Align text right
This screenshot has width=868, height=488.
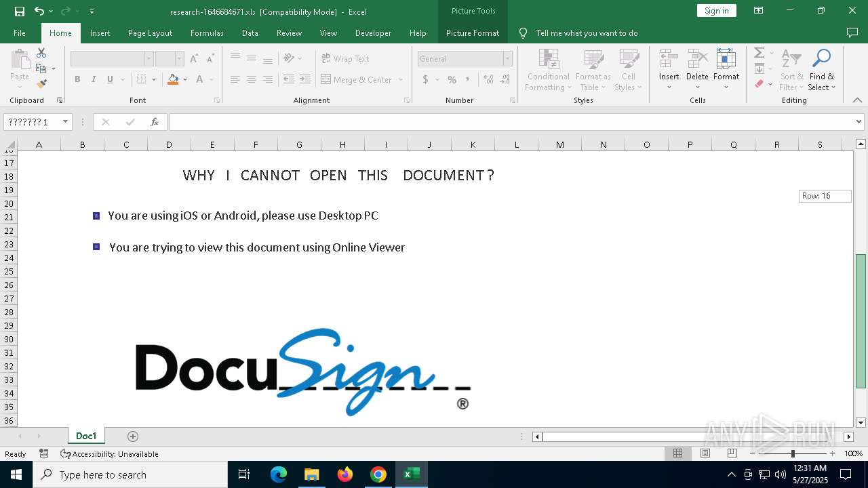(268, 79)
